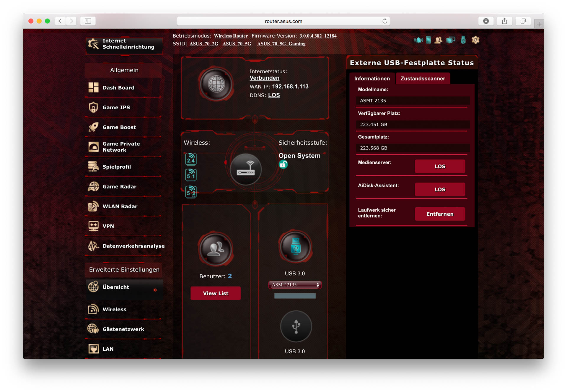Open the gear settings icon in header
Viewport: 567px width, 392px height.
coord(475,40)
